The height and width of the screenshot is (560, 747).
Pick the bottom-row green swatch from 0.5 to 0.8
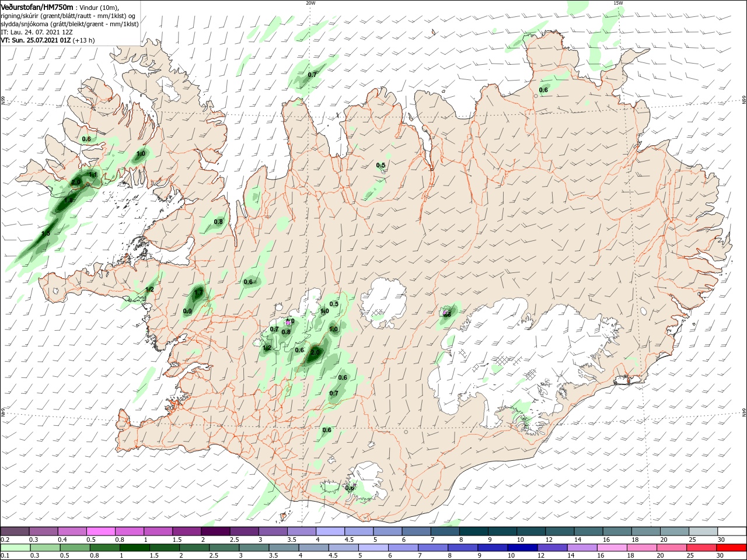75,548
